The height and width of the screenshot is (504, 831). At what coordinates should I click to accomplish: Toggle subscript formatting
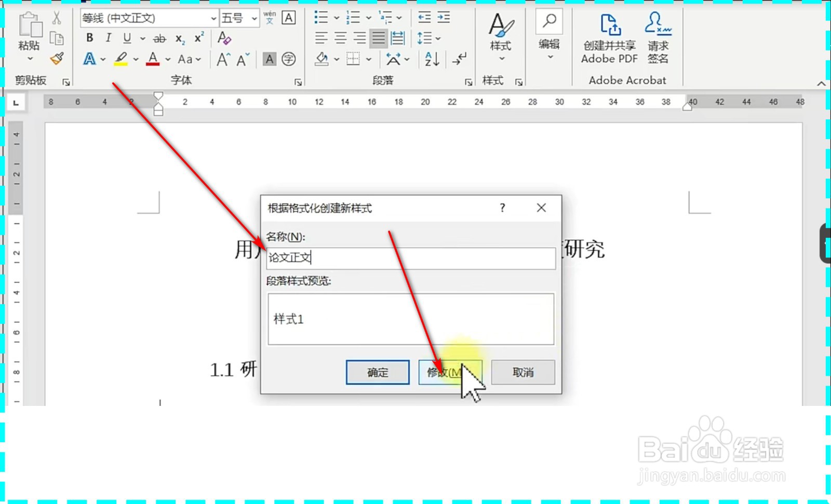pyautogui.click(x=180, y=39)
